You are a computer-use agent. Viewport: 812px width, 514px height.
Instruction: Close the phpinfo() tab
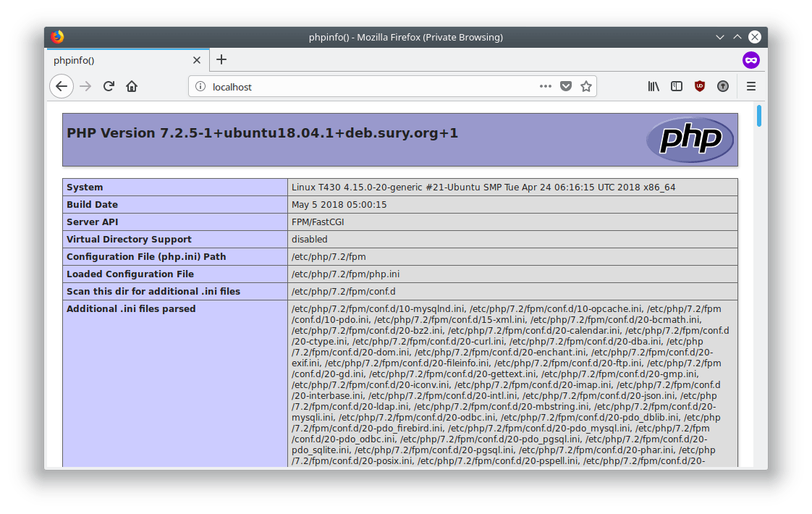click(x=197, y=60)
